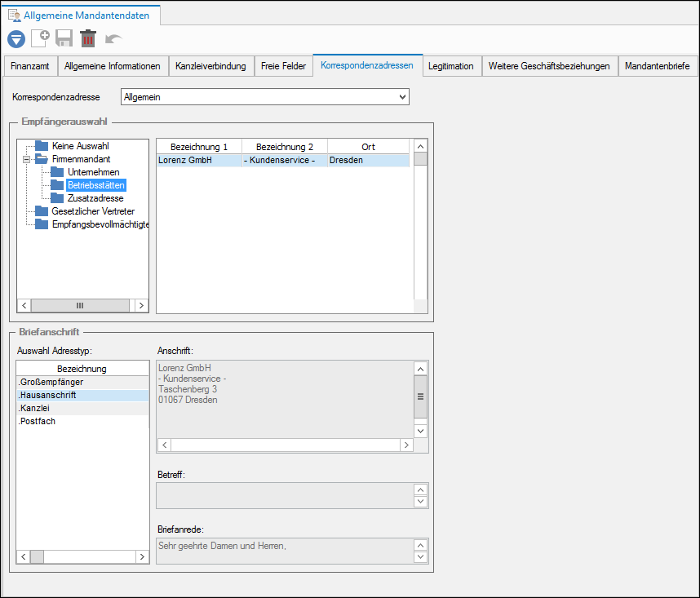Screen dimensions: 700x598
Task: Switch to the Freie Felder tab
Action: coord(283,66)
